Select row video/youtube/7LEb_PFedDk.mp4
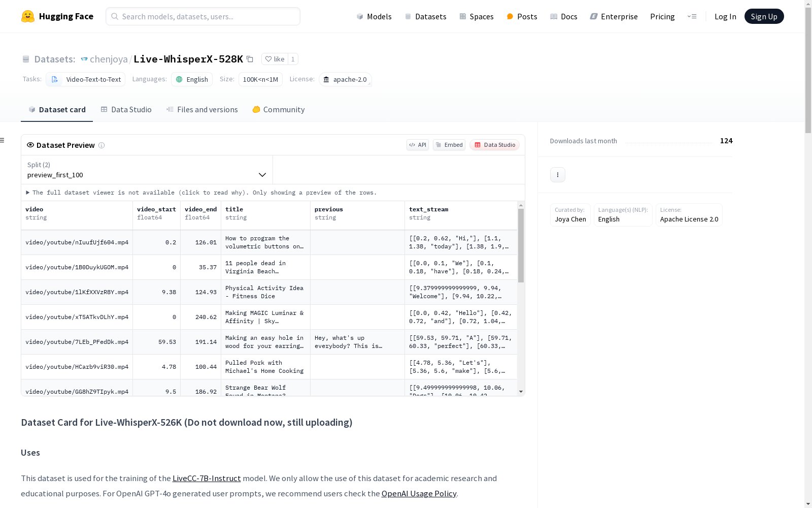 point(269,342)
